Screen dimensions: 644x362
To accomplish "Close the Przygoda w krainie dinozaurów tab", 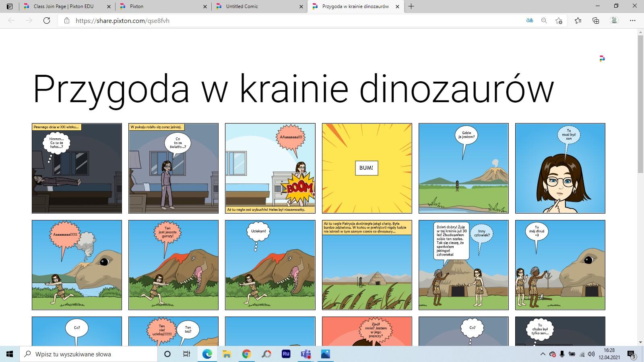I will point(398,6).
